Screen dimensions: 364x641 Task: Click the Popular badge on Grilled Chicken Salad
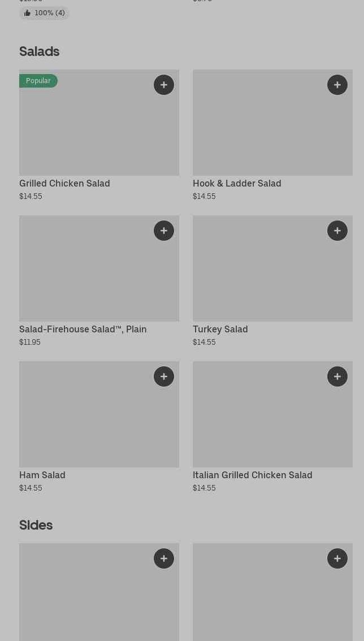point(38,81)
